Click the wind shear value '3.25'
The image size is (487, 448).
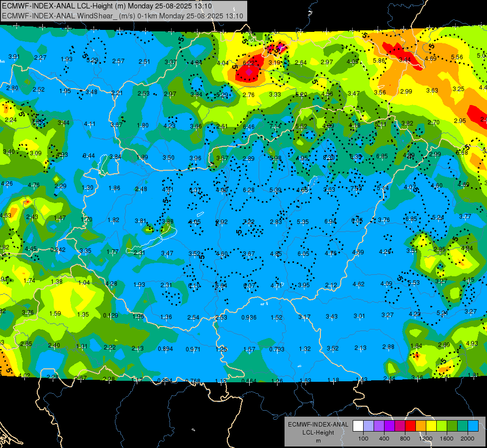coord(459,89)
